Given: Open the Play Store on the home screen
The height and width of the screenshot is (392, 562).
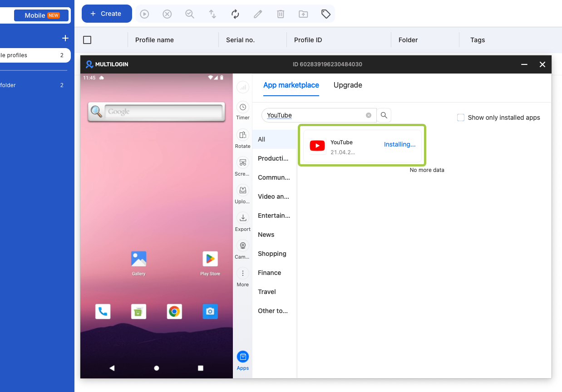Looking at the screenshot, I should point(210,259).
